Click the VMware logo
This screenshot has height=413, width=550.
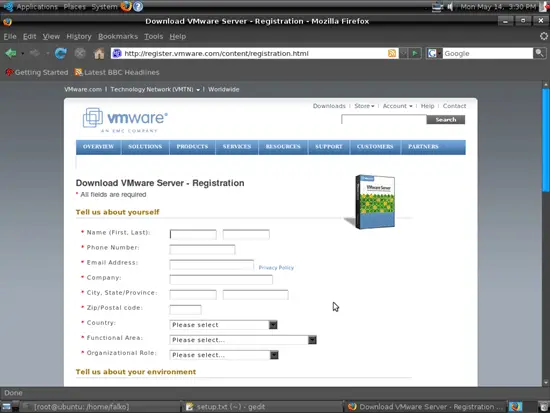125,120
